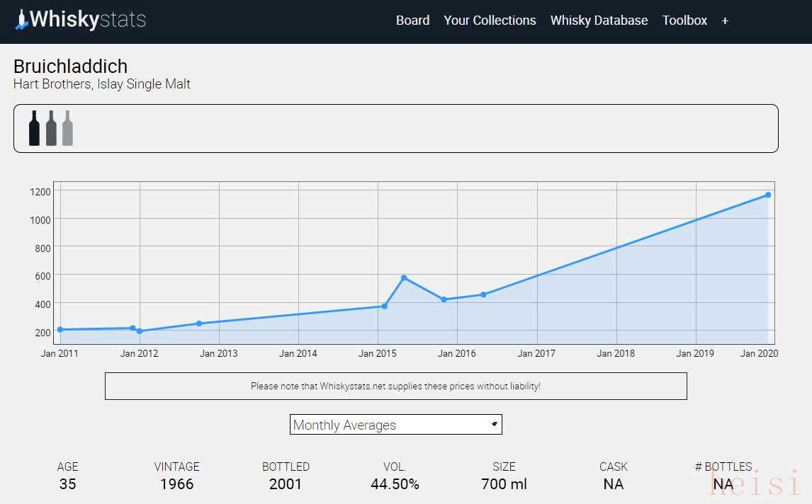812x504 pixels.
Task: Select the black bottle icon
Action: tap(34, 128)
